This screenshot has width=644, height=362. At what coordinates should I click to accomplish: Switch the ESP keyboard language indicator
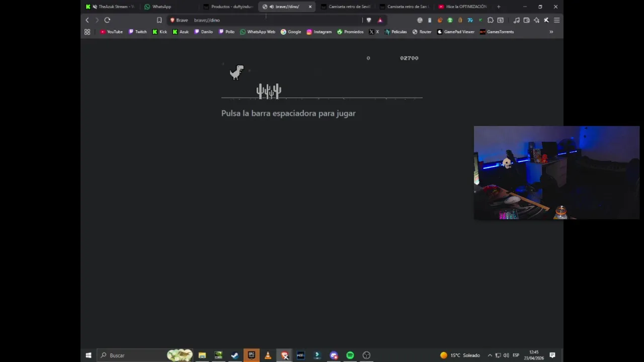coord(516,355)
